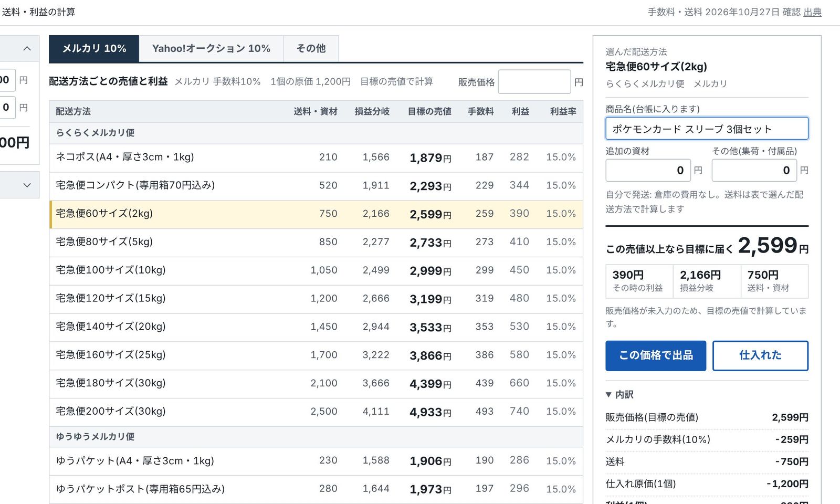
Task: Select the 宅急便120サイズ(15kg) row
Action: (x=316, y=299)
